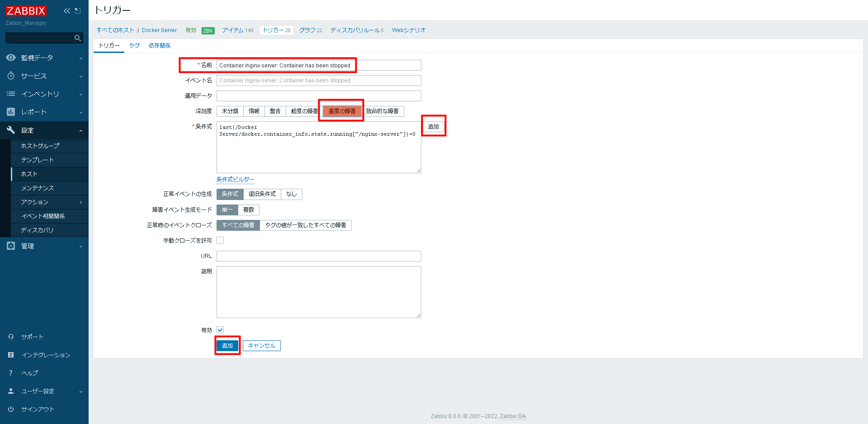Select severity 情報
This screenshot has height=424, width=868.
tap(254, 111)
